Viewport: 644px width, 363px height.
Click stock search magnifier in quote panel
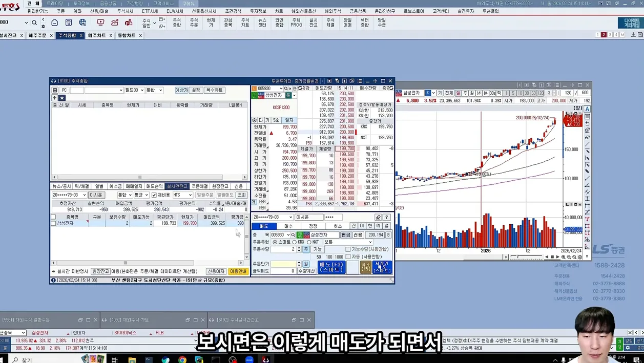tap(286, 89)
